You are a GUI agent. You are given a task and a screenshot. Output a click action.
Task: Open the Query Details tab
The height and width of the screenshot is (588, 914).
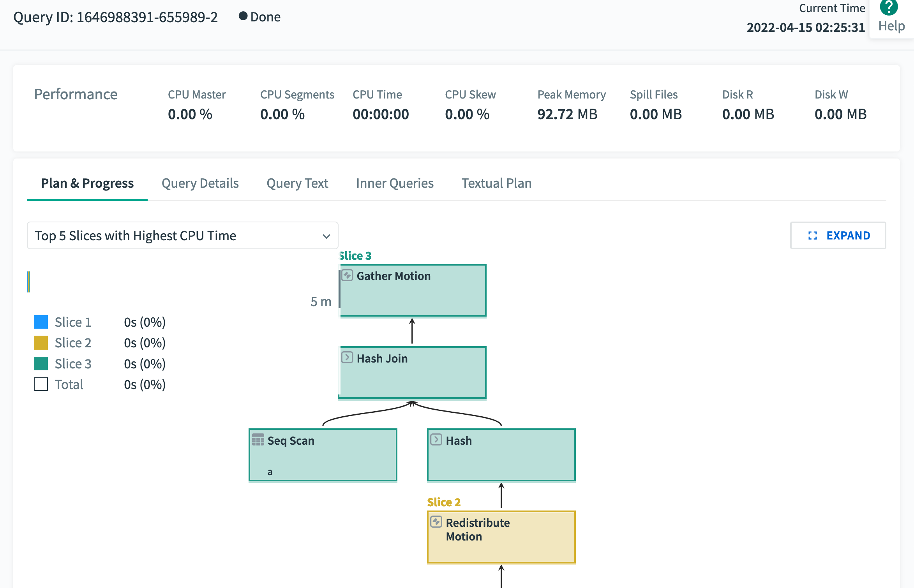tap(200, 183)
